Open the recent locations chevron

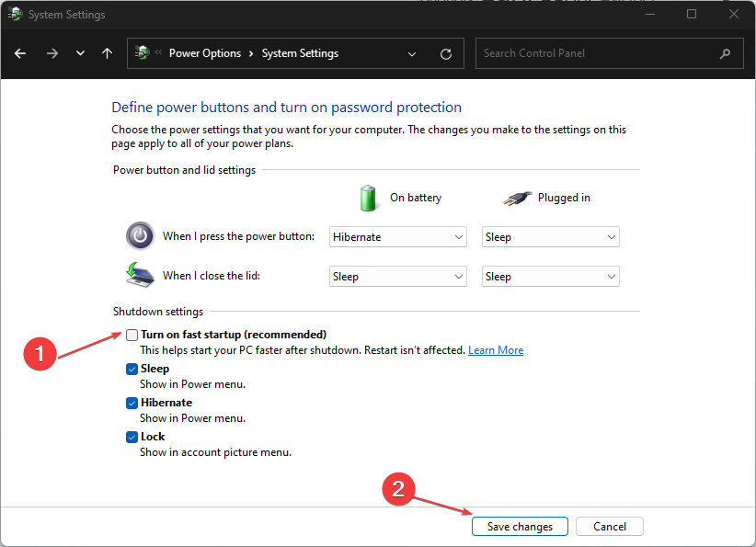pyautogui.click(x=80, y=53)
